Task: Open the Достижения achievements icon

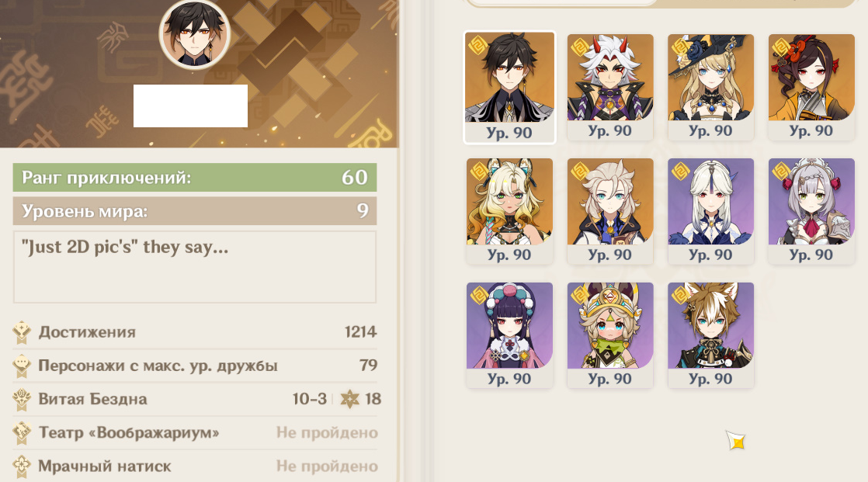Action: pos(22,332)
